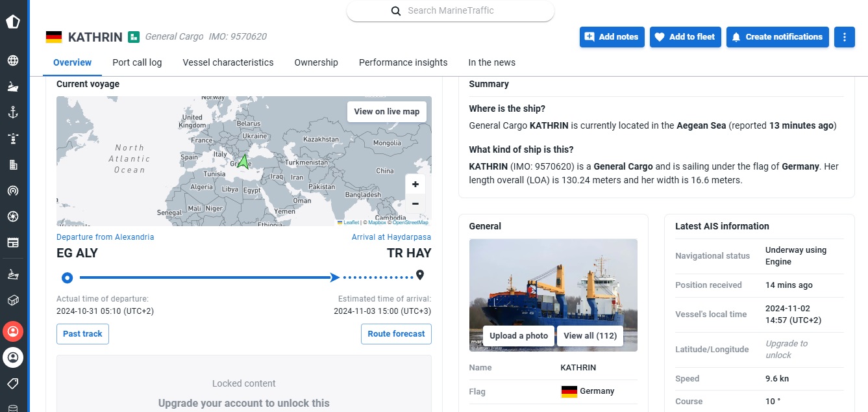The height and width of the screenshot is (412, 868).
Task: Open Companies via the building sidebar icon
Action: (x=13, y=164)
